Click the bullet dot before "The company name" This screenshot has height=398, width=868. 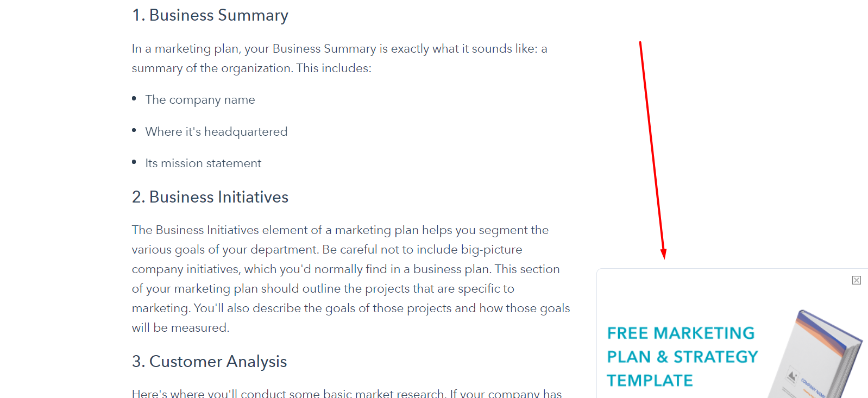tap(134, 98)
